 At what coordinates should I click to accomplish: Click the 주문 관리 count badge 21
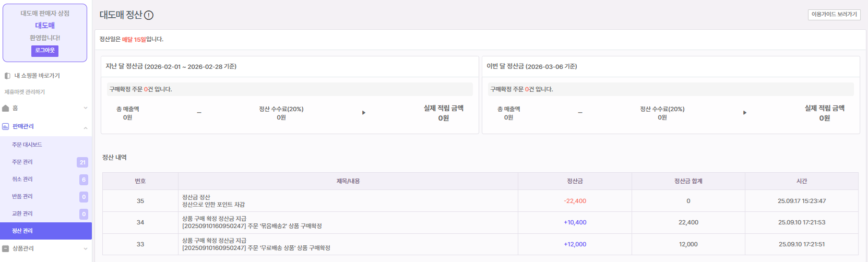(82, 162)
